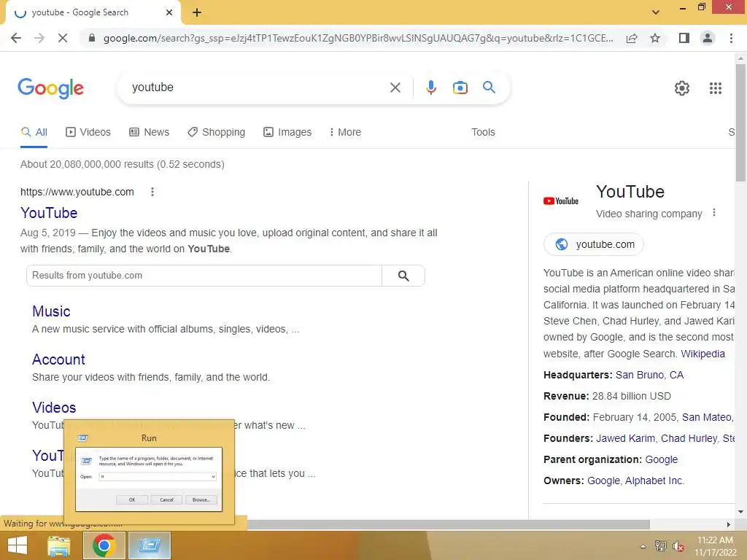Screen dimensions: 747x560
Task: Open a new tab with plus button
Action: (x=197, y=12)
